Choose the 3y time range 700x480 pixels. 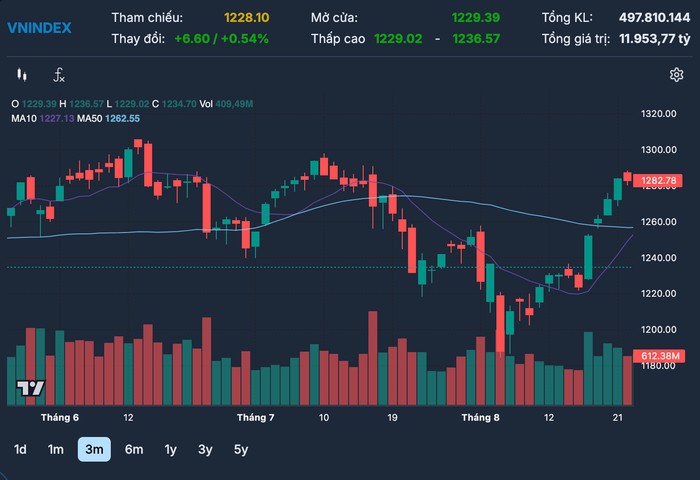pyautogui.click(x=205, y=449)
